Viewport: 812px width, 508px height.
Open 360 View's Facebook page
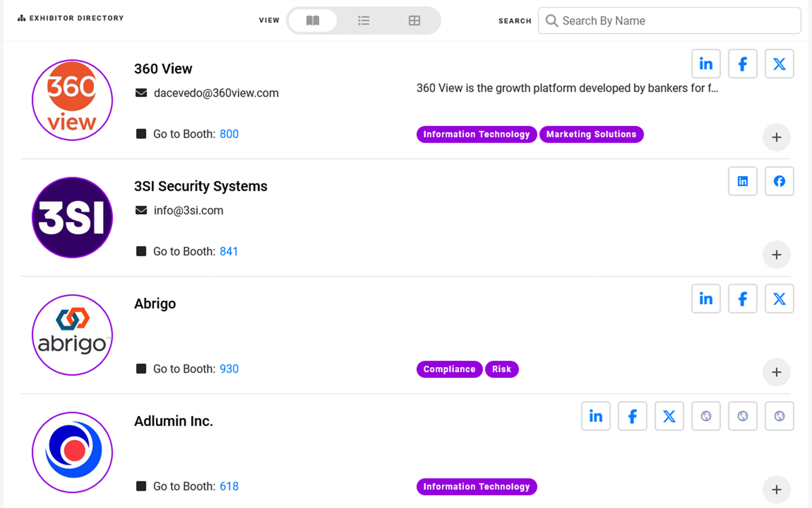click(x=742, y=64)
